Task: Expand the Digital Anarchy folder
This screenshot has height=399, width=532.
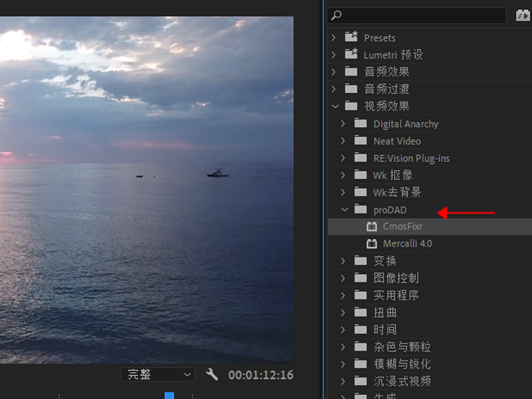Action: click(343, 124)
